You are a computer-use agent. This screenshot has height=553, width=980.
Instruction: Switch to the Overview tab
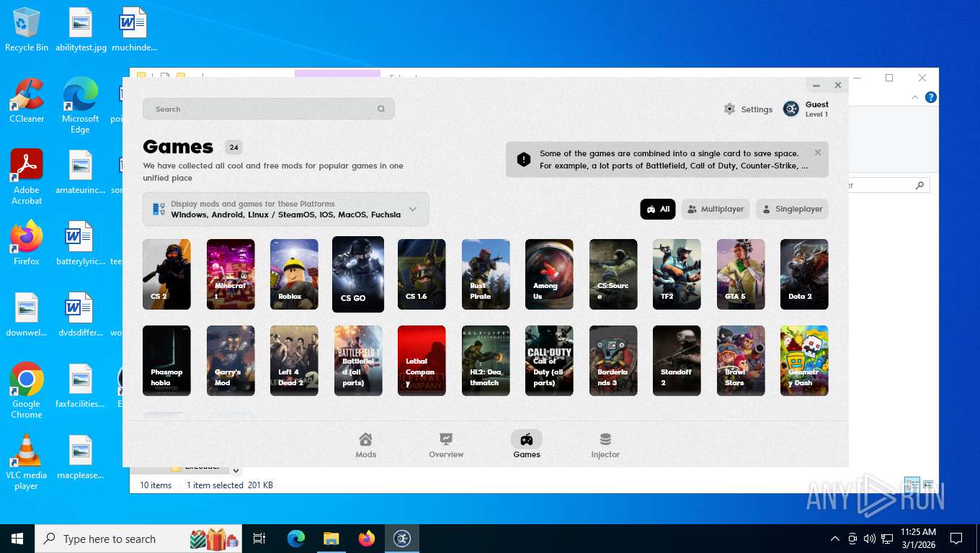446,445
